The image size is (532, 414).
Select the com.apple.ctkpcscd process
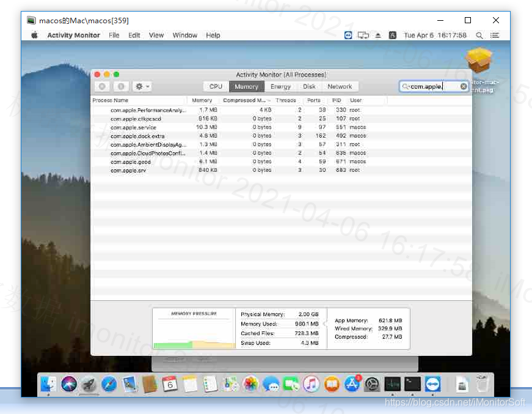click(x=281, y=119)
